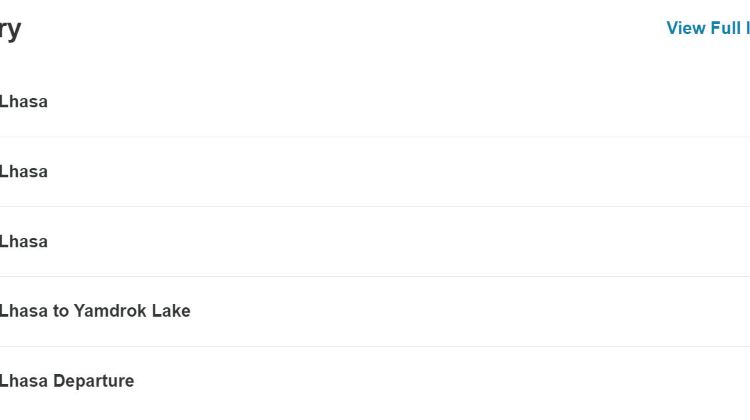Click the topmost 'Lhasa' title text

(23, 102)
